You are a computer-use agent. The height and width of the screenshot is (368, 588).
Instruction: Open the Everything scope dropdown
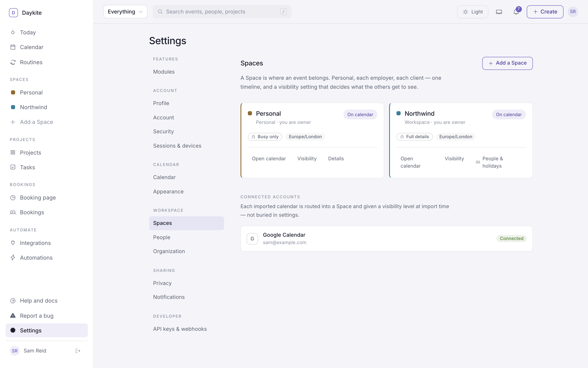[125, 12]
